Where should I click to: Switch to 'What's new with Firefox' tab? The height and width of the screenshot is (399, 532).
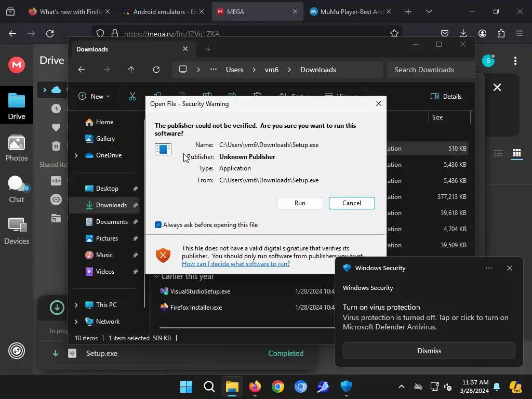coord(70,11)
